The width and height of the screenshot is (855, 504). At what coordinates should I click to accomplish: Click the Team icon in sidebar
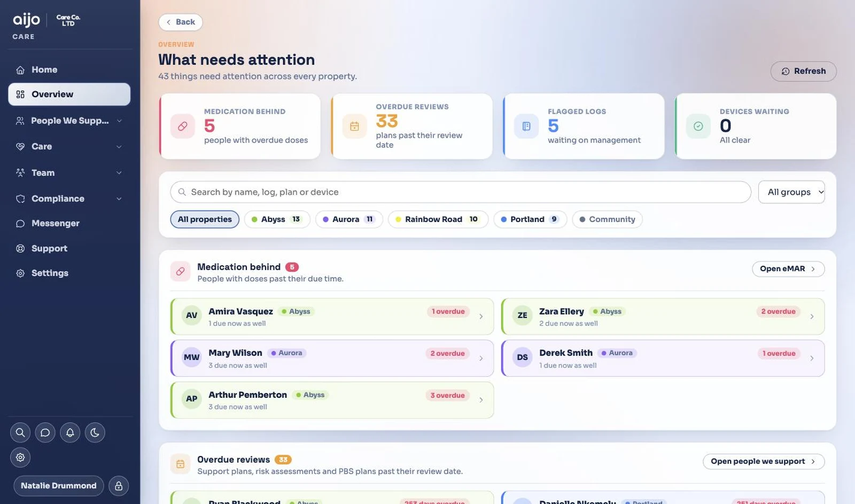[20, 172]
